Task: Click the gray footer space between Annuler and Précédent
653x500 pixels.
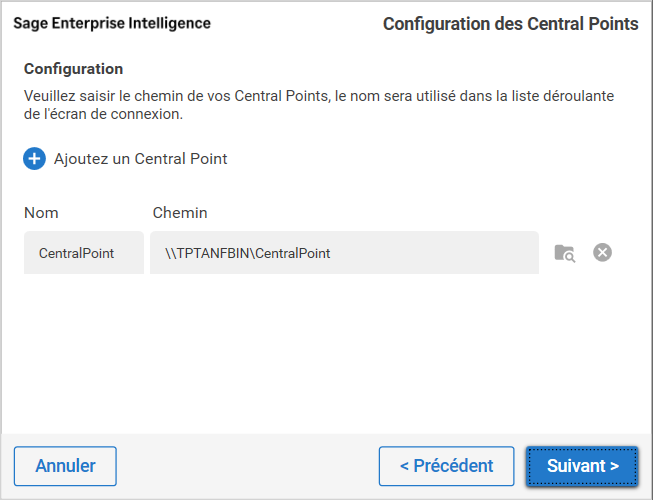Action: [247, 466]
